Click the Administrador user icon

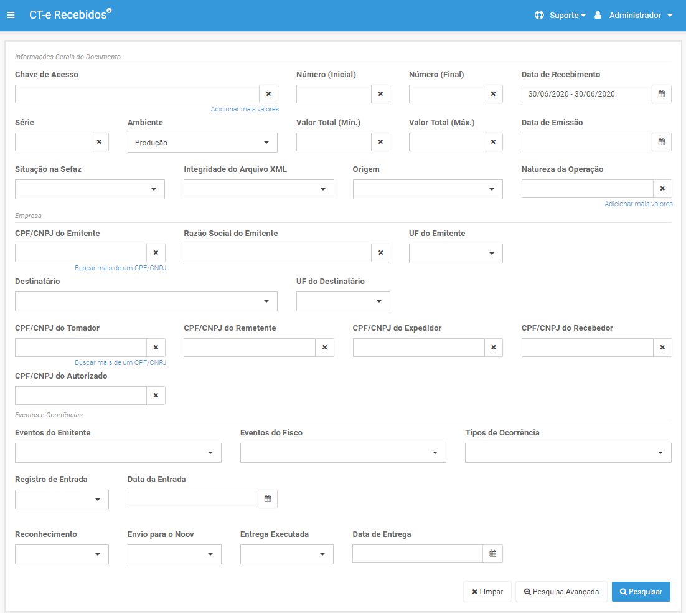[598, 16]
